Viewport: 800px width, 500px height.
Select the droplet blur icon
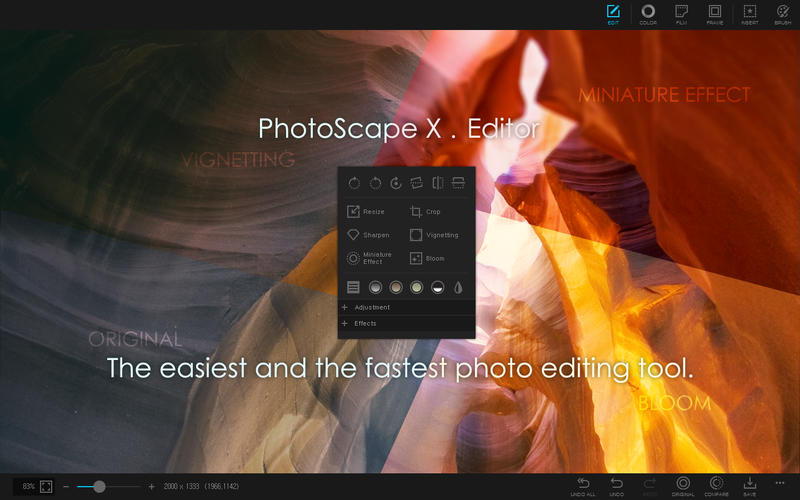[x=458, y=288]
